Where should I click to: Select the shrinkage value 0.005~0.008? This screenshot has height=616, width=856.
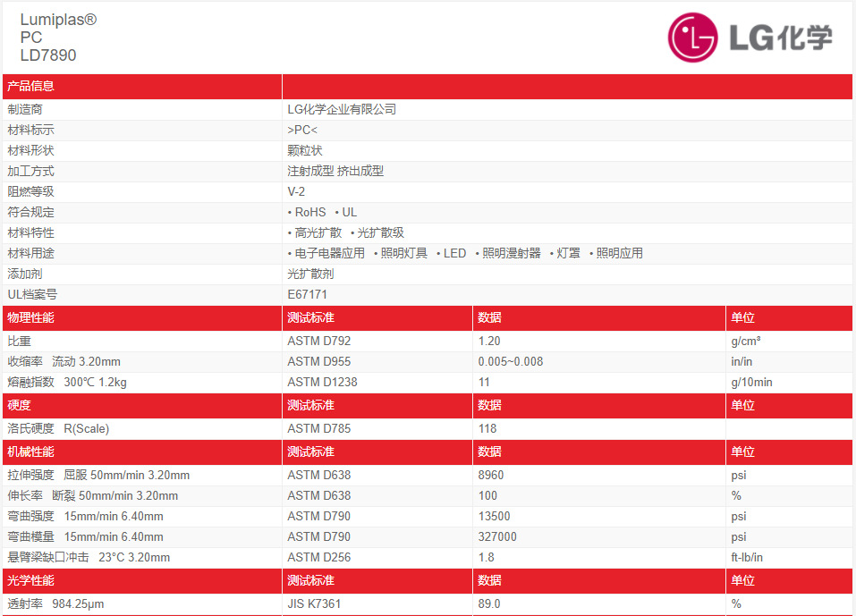coord(511,361)
